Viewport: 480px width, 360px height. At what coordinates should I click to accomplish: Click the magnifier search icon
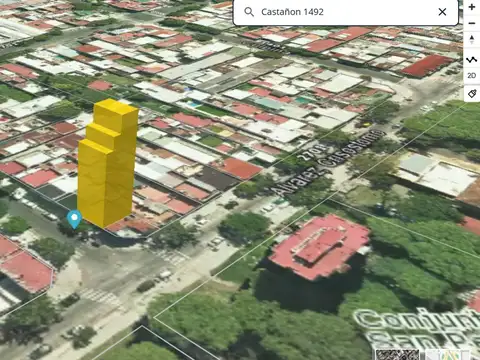point(249,12)
